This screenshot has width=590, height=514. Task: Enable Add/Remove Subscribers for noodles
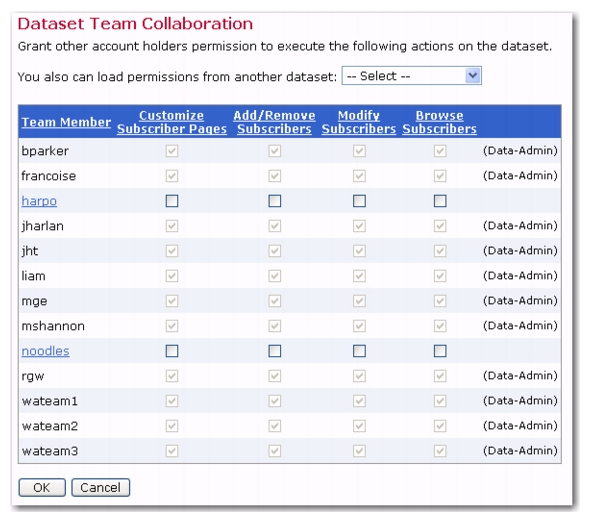click(x=275, y=351)
